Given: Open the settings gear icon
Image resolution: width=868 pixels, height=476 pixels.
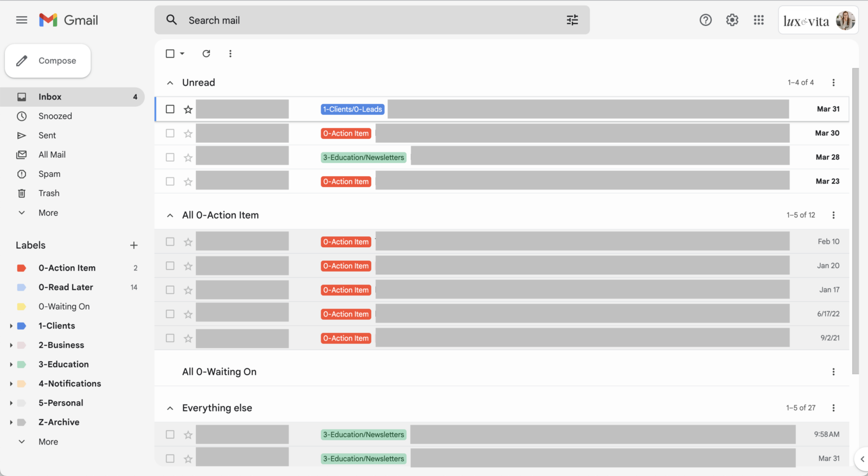Looking at the screenshot, I should 732,20.
